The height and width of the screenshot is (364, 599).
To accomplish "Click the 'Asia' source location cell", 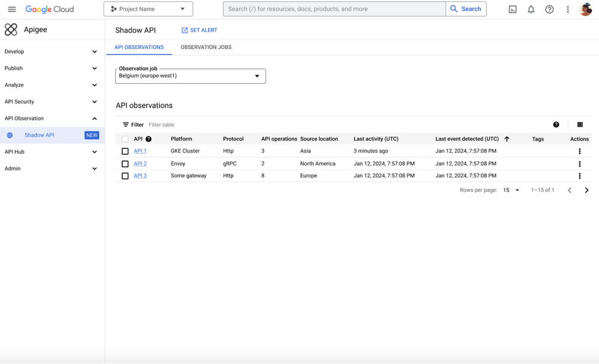I will [305, 151].
